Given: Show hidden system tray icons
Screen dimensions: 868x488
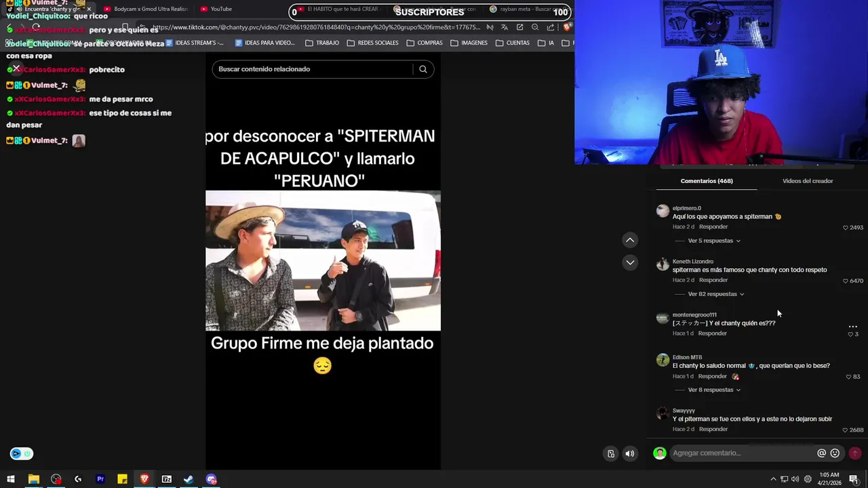Looking at the screenshot, I should [773, 479].
